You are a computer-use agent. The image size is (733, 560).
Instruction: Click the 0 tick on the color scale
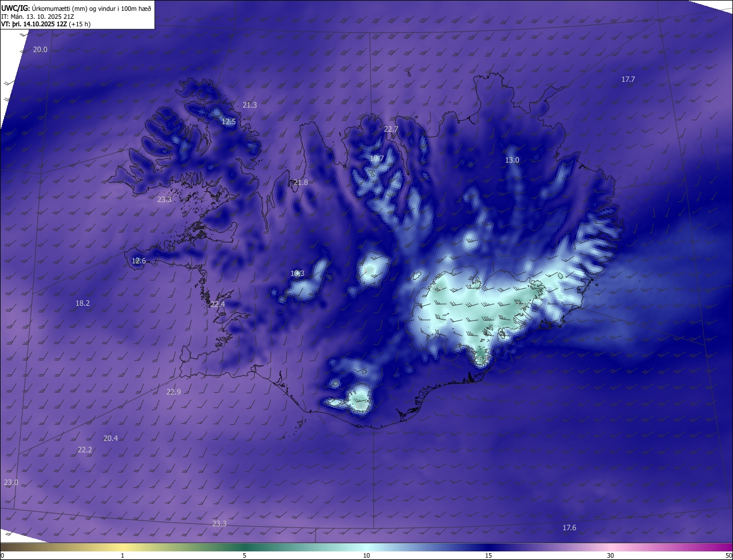pos(2,555)
